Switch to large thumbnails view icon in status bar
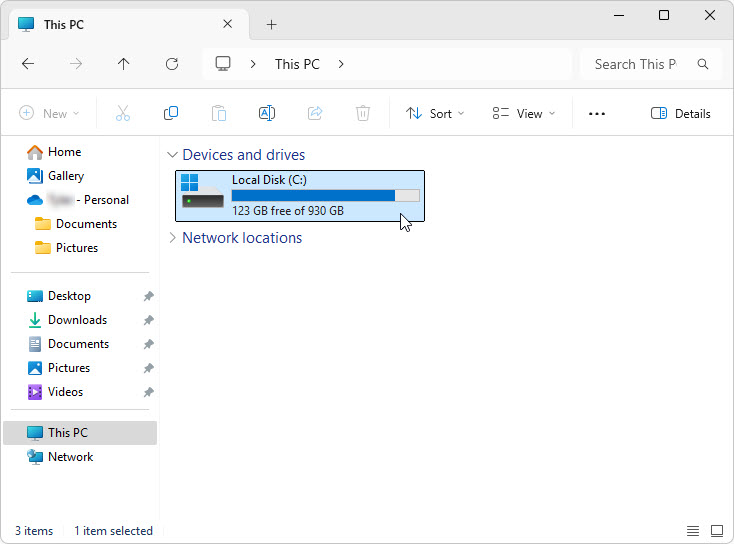The image size is (734, 544). tap(717, 531)
